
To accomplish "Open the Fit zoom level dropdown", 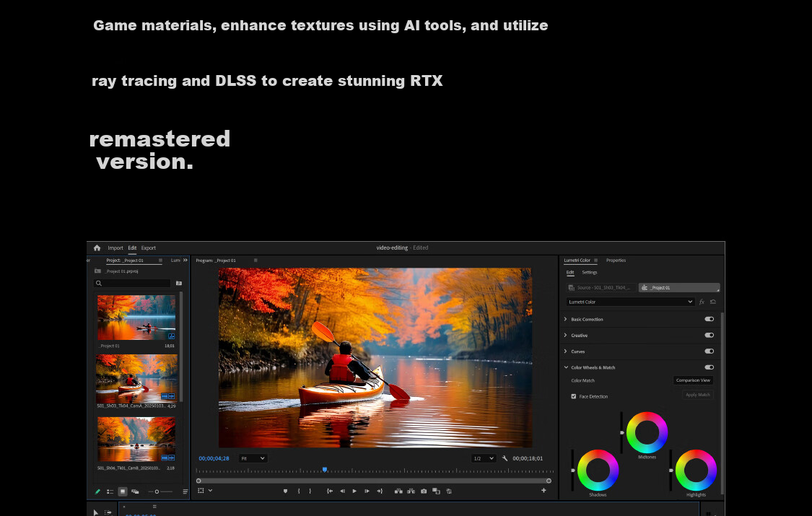I will (x=253, y=458).
